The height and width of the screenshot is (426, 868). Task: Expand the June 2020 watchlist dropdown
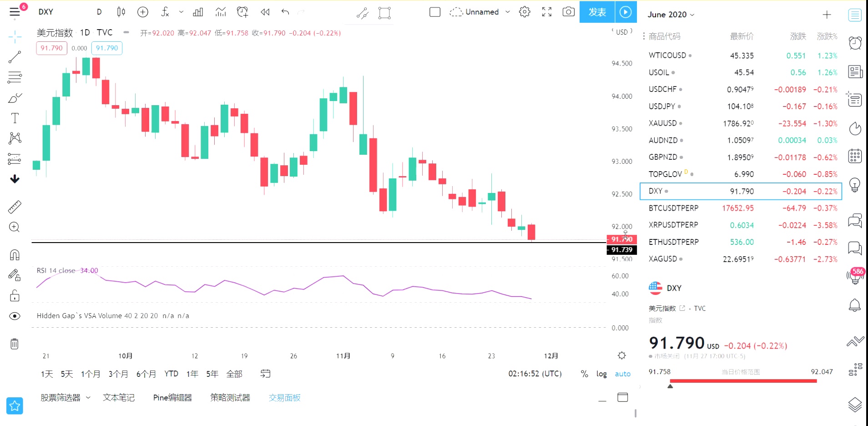coord(671,15)
